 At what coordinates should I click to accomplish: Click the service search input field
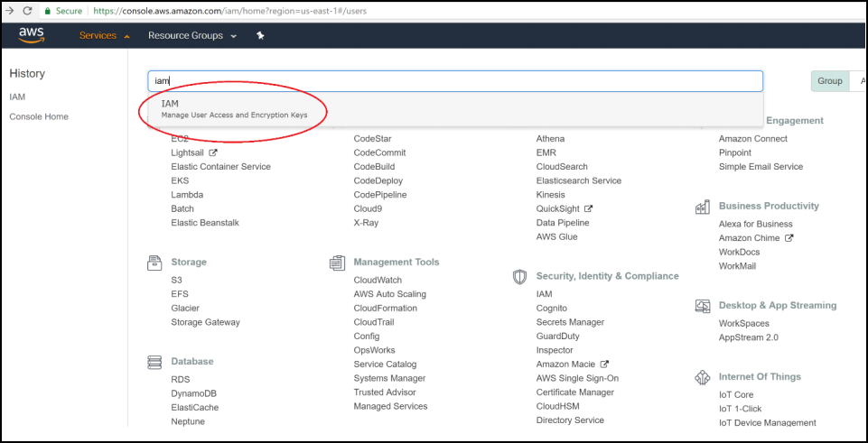455,80
